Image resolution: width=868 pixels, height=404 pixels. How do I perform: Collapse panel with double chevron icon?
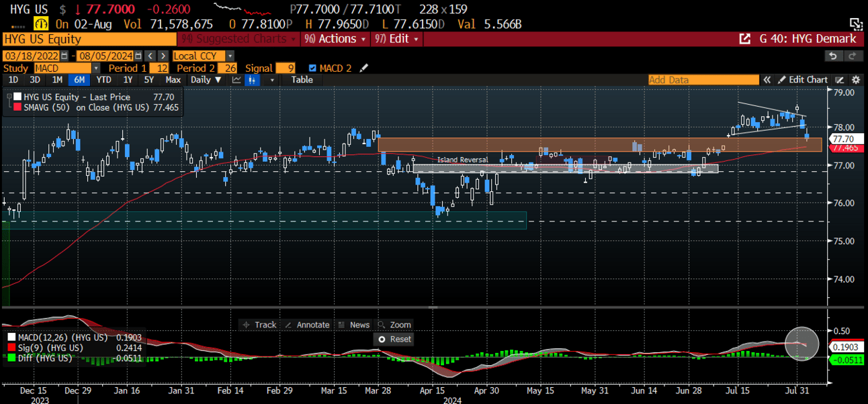(x=767, y=80)
